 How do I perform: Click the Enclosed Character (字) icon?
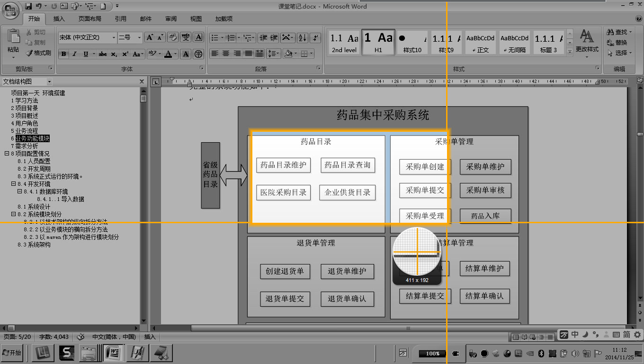click(x=199, y=54)
